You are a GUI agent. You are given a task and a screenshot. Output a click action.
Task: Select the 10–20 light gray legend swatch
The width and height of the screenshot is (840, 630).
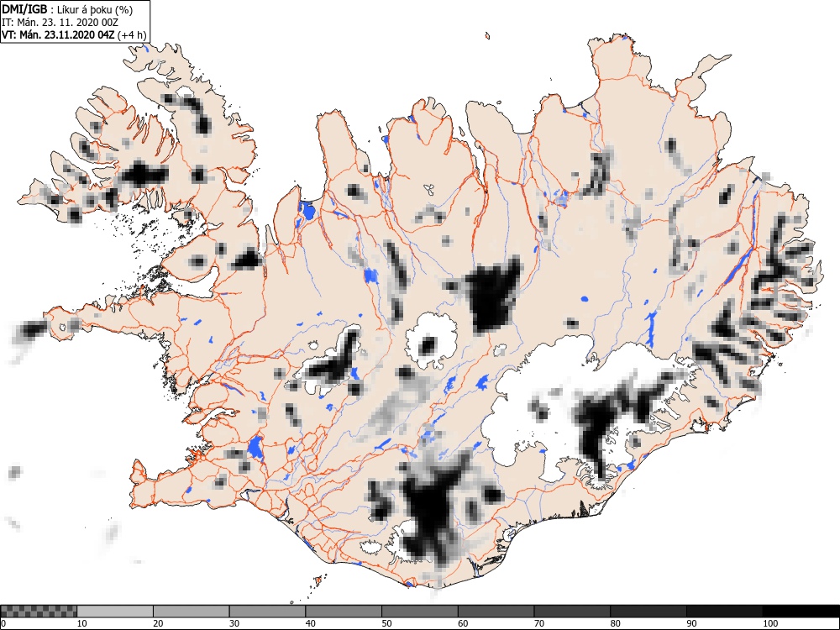tap(115, 612)
